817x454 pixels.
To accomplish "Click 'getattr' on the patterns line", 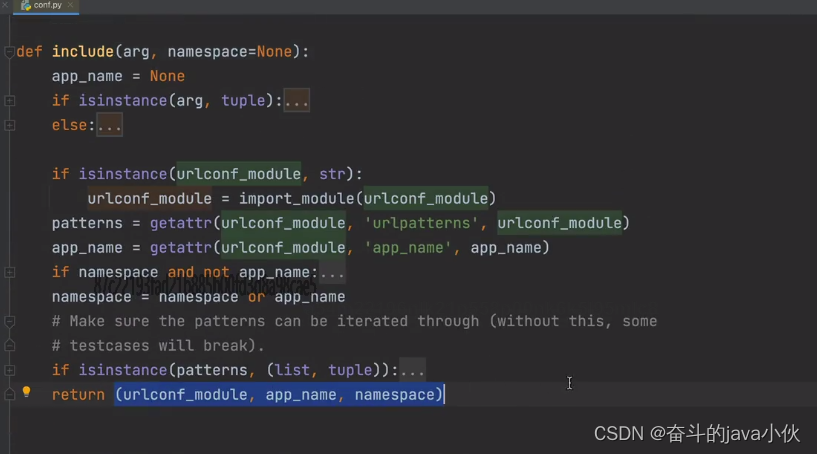I will [181, 223].
